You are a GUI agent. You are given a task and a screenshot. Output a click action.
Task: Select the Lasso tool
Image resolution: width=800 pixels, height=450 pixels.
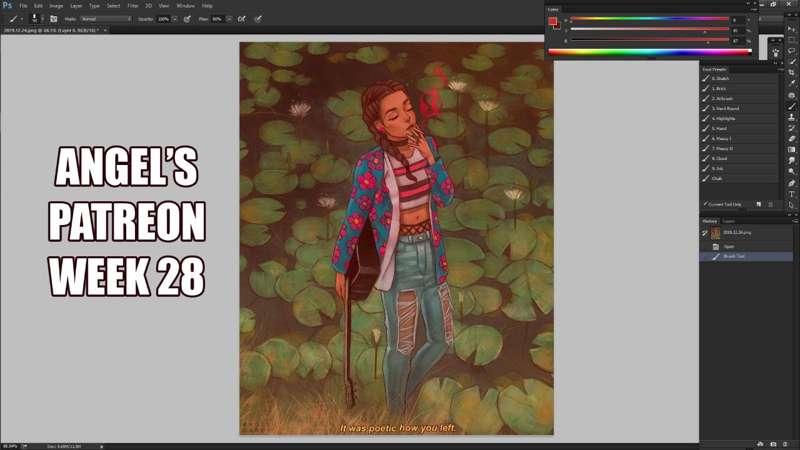click(791, 50)
